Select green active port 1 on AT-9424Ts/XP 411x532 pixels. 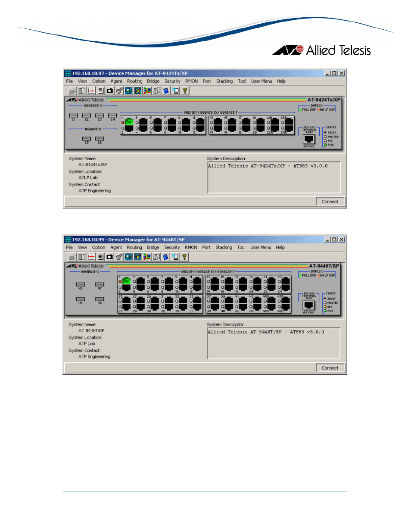tap(129, 122)
